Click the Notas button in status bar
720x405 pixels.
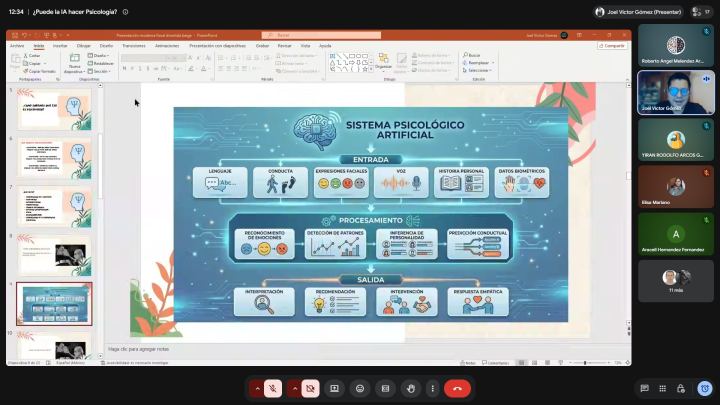pyautogui.click(x=468, y=363)
